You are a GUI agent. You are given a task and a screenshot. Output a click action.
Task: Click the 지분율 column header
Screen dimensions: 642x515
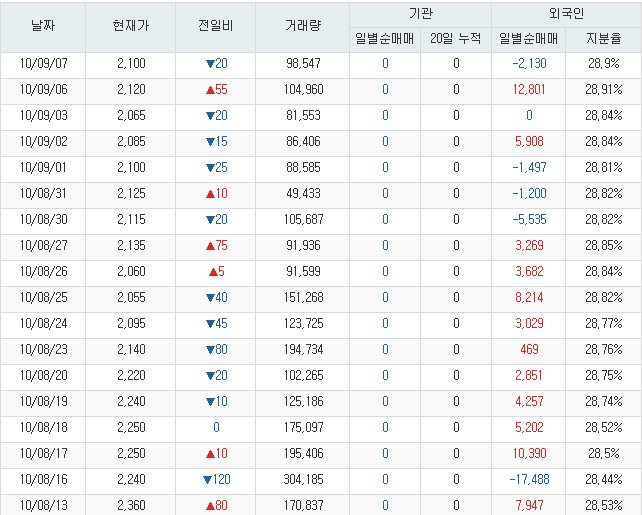[604, 39]
